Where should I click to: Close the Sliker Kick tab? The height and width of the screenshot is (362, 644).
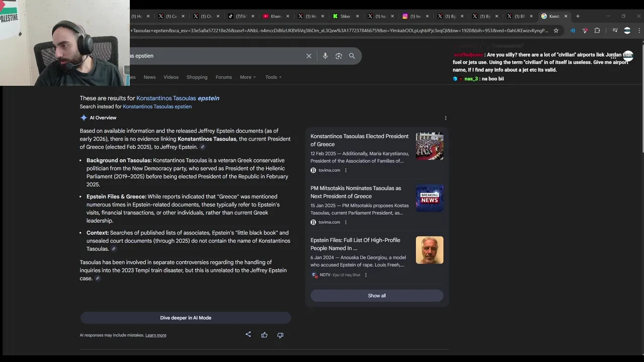(x=357, y=16)
